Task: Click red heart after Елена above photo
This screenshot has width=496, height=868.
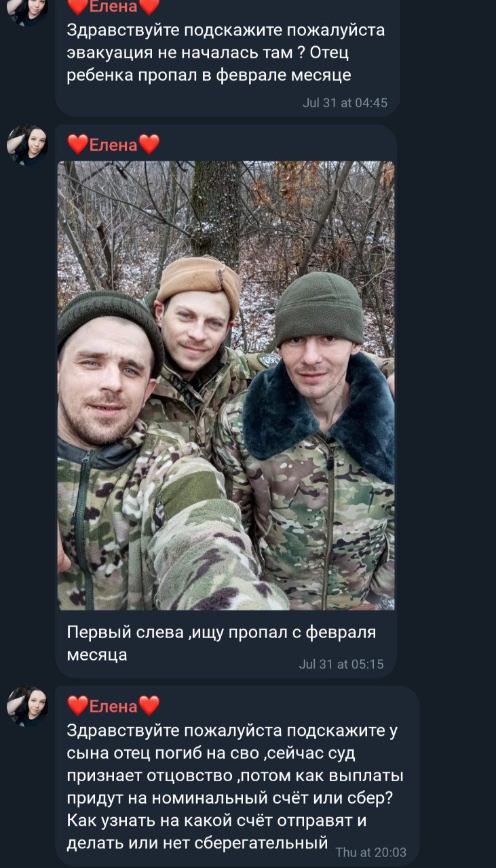Action: (x=149, y=144)
